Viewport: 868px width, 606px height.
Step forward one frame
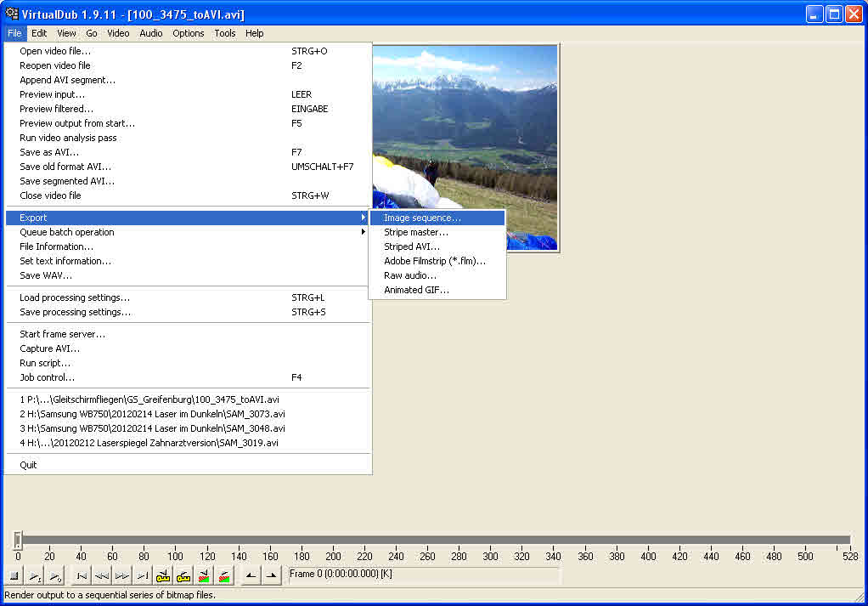click(x=122, y=576)
